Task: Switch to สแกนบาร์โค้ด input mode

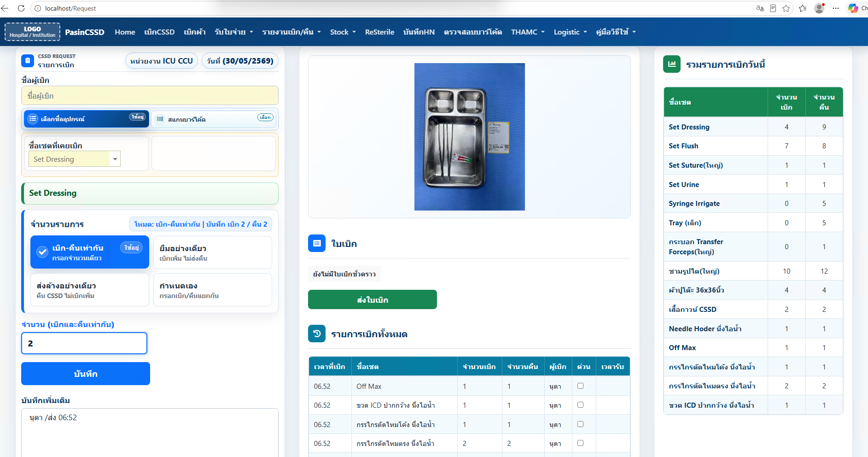Action: click(214, 119)
